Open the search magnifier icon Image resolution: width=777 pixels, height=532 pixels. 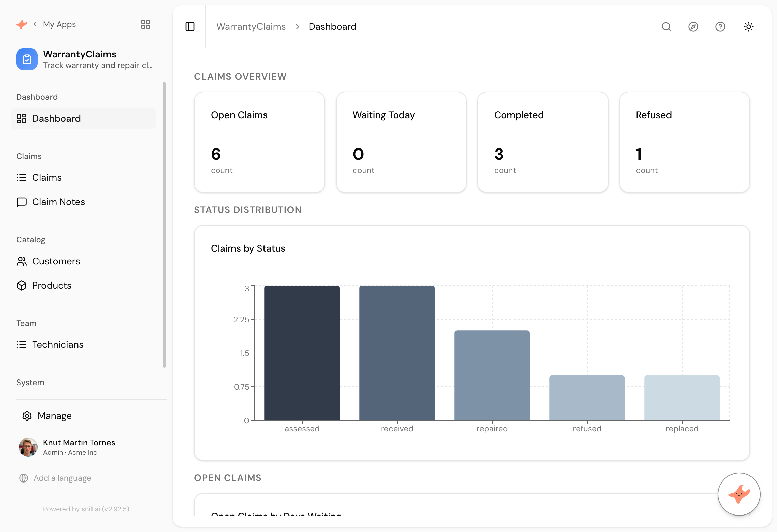[666, 27]
